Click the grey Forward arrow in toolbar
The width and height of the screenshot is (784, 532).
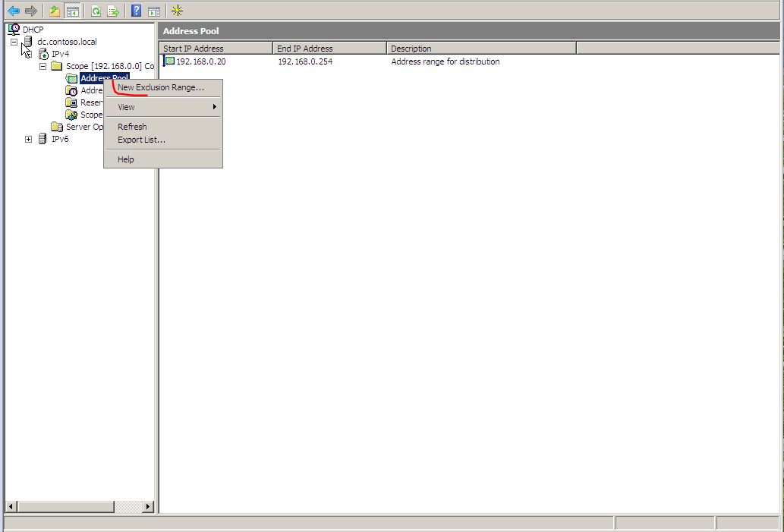pyautogui.click(x=31, y=11)
